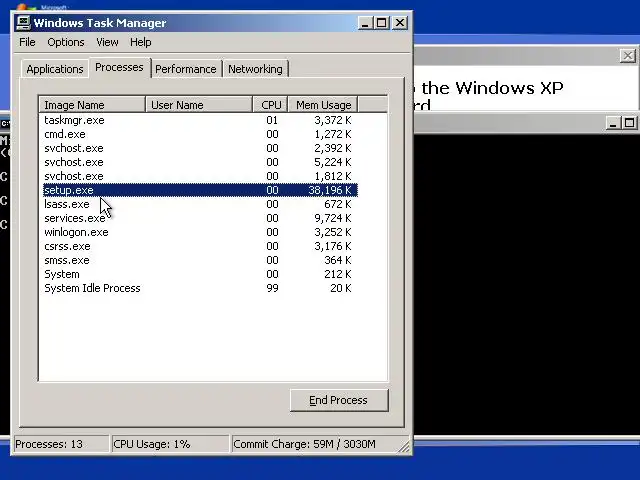Viewport: 640px width, 480px height.
Task: Select the lsass.exe process row
Action: point(200,204)
